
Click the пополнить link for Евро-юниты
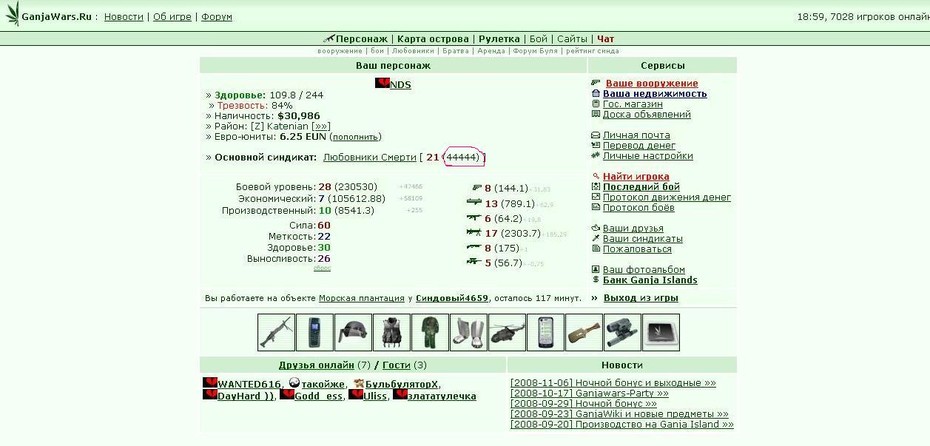(x=355, y=137)
